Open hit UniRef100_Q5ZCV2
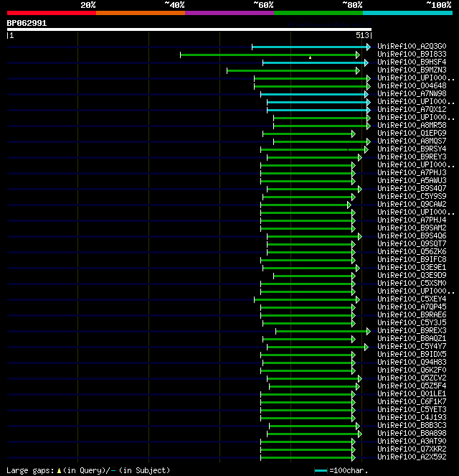 412,378
